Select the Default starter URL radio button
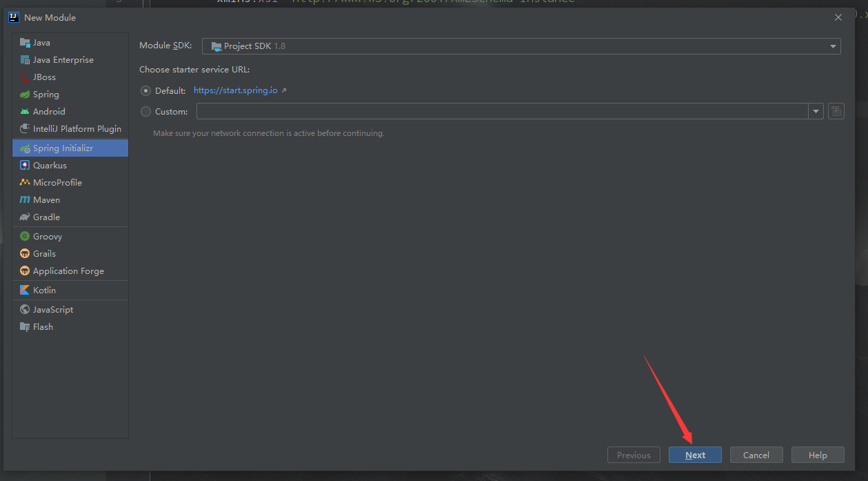868x481 pixels. click(145, 90)
